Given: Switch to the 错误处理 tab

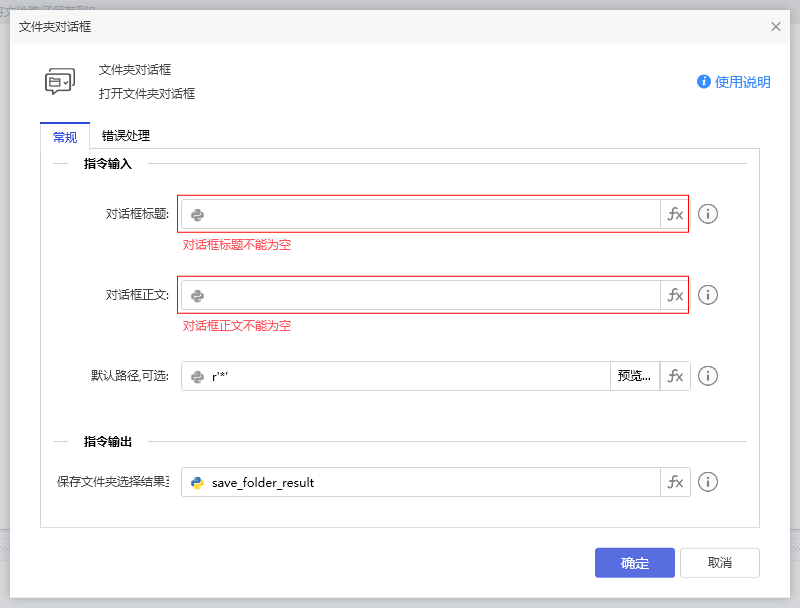Looking at the screenshot, I should point(126,136).
